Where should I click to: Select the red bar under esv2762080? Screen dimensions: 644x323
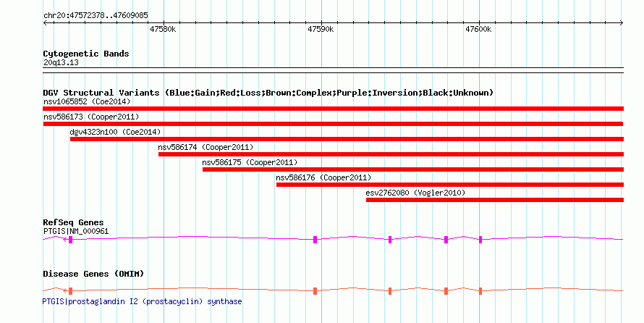(494, 200)
